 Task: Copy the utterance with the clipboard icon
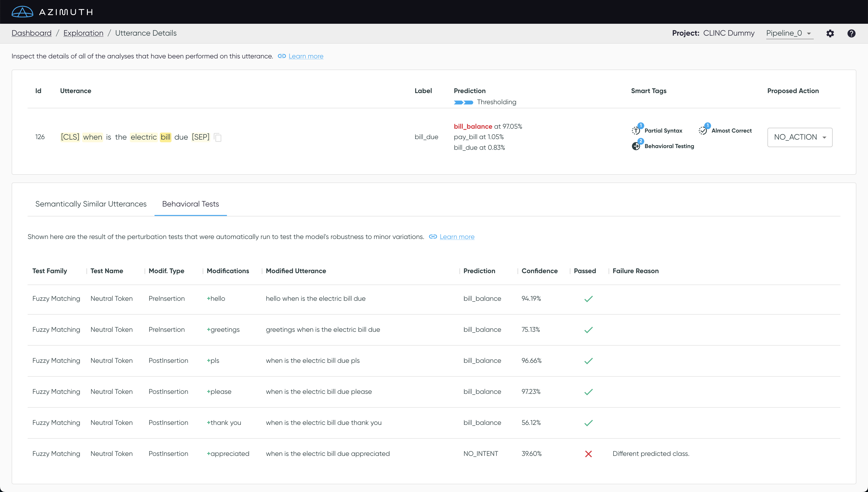218,137
